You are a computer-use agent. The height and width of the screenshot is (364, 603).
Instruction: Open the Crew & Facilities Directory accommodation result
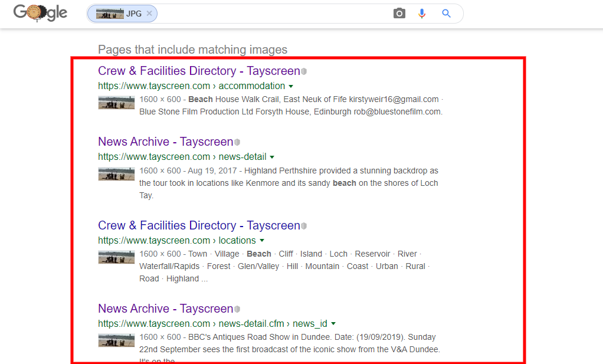point(199,71)
